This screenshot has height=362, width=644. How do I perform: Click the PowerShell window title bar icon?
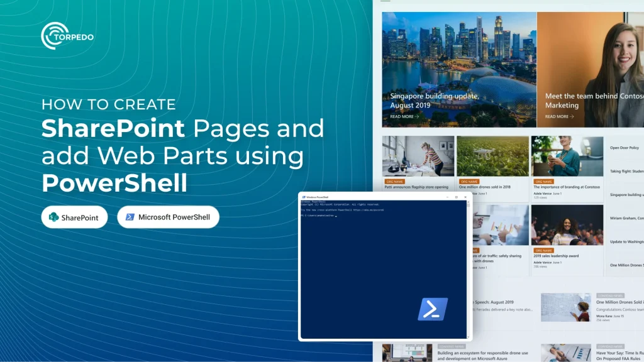[x=304, y=197]
